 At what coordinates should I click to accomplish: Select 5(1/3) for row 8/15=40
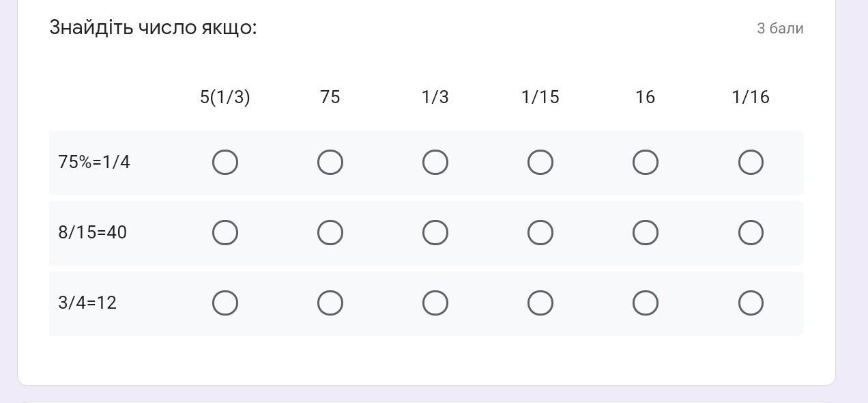point(225,233)
